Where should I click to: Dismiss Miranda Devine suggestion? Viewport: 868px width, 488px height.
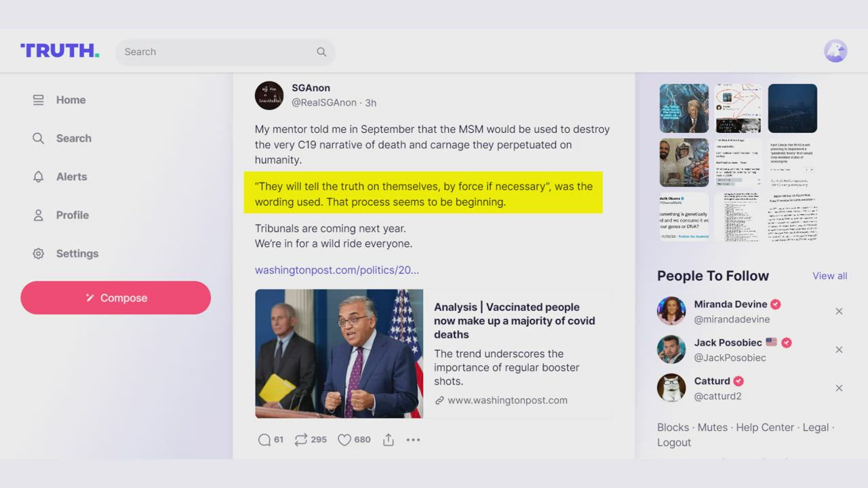[839, 312]
